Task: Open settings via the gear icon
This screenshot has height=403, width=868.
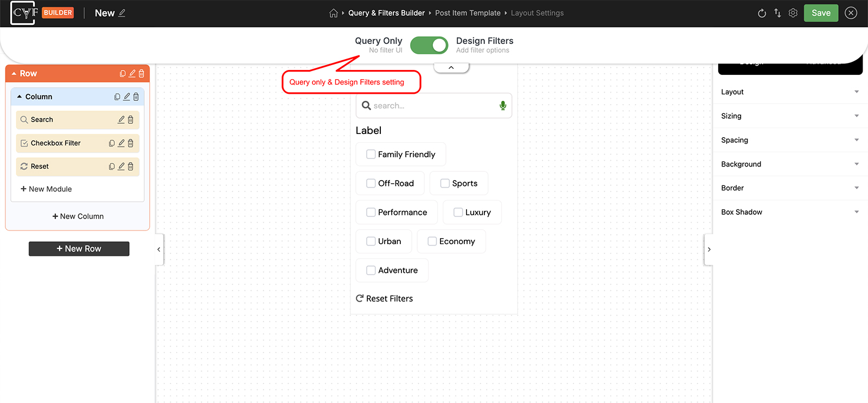Action: pos(793,13)
